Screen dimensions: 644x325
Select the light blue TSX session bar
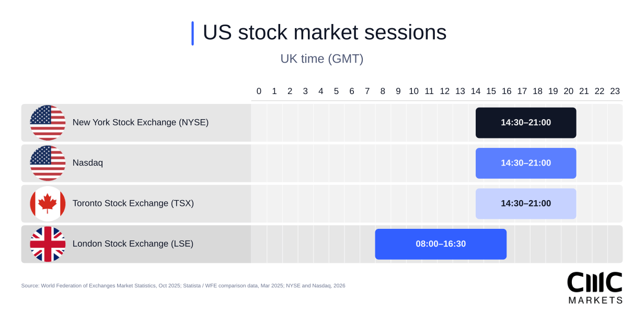click(x=526, y=204)
